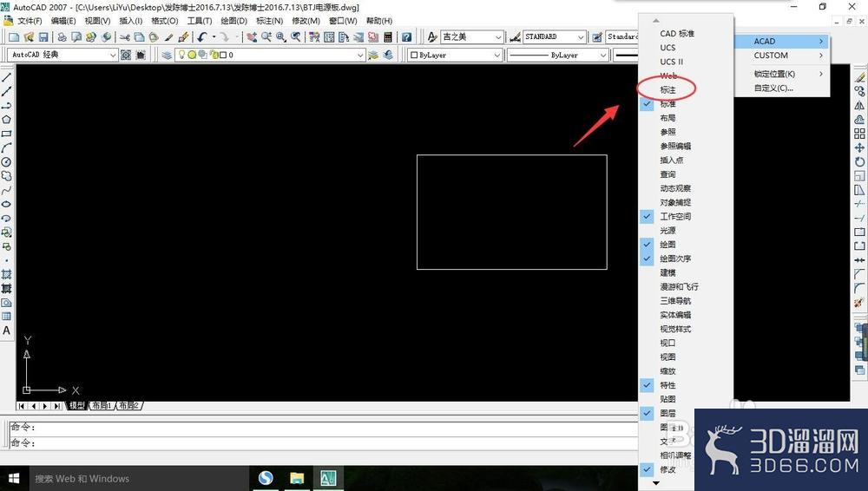Open the Layer Properties Manager icon
Viewport: 868px width, 491px height.
tap(167, 55)
